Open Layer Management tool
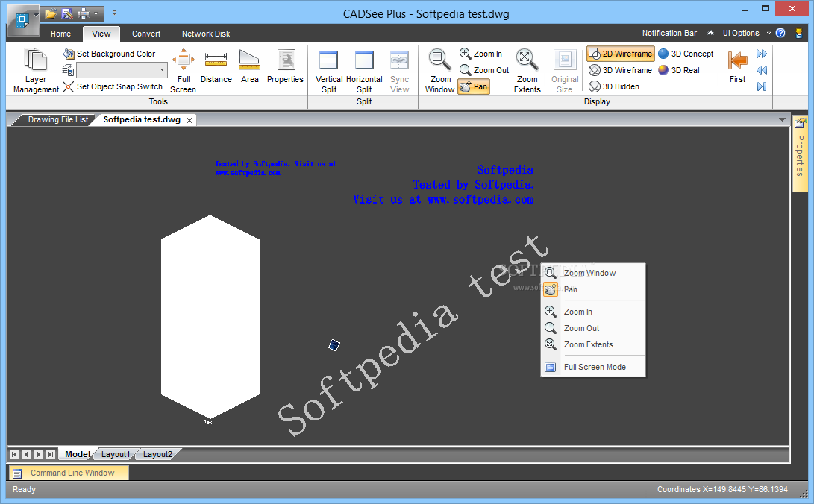 [36, 71]
